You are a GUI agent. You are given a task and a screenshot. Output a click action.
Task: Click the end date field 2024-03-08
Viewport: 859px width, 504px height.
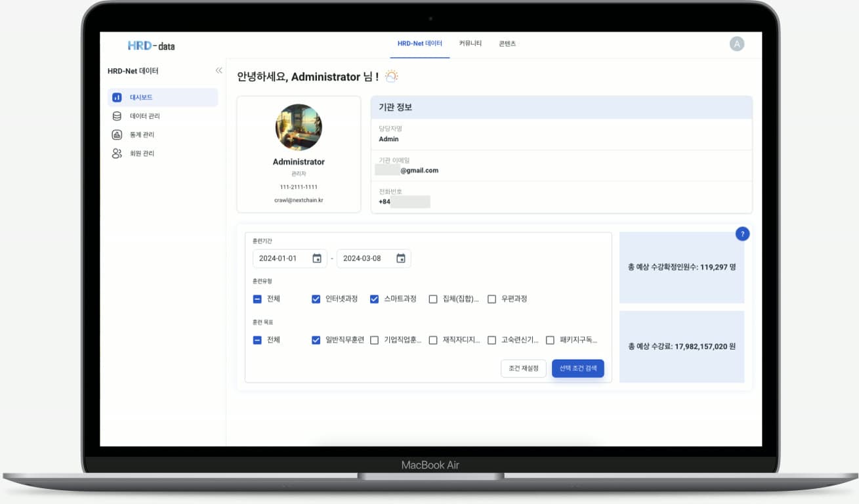pos(374,259)
